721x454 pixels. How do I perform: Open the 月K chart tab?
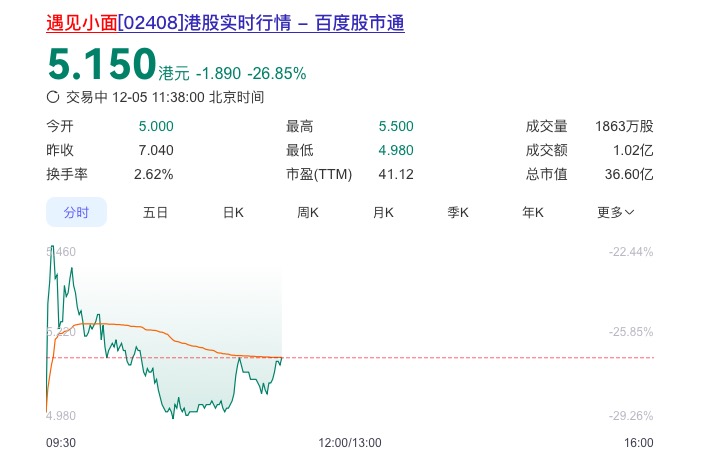(x=383, y=212)
